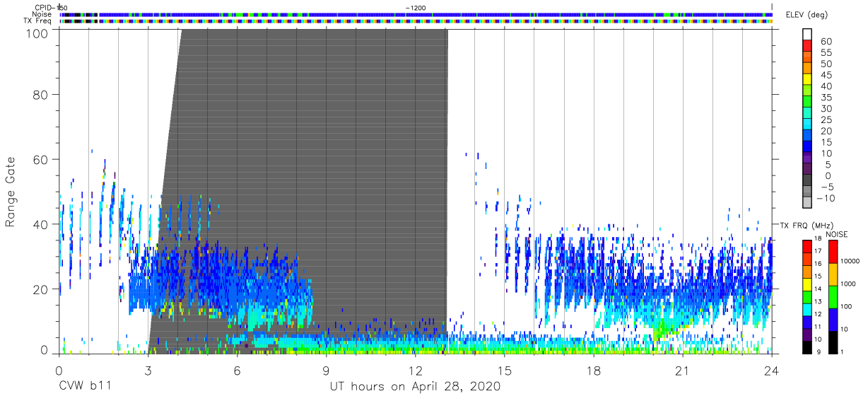
Task: Click x-axis tick label '9'
Action: (x=326, y=371)
